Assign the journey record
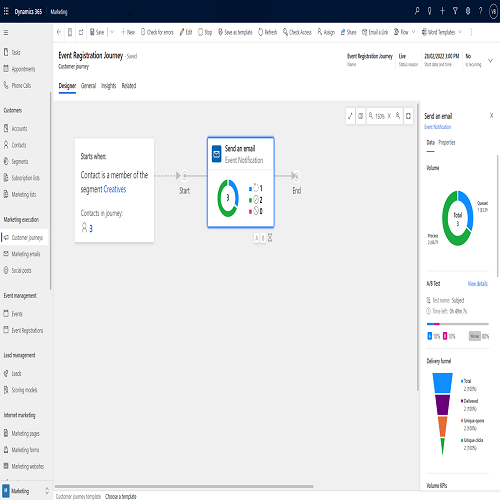 (x=326, y=32)
